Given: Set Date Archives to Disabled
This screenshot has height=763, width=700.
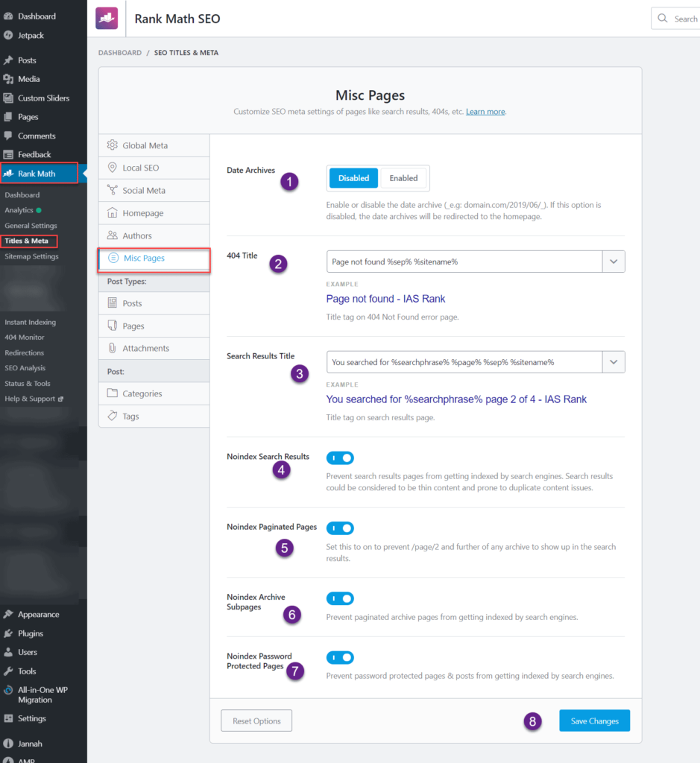Looking at the screenshot, I should (353, 178).
